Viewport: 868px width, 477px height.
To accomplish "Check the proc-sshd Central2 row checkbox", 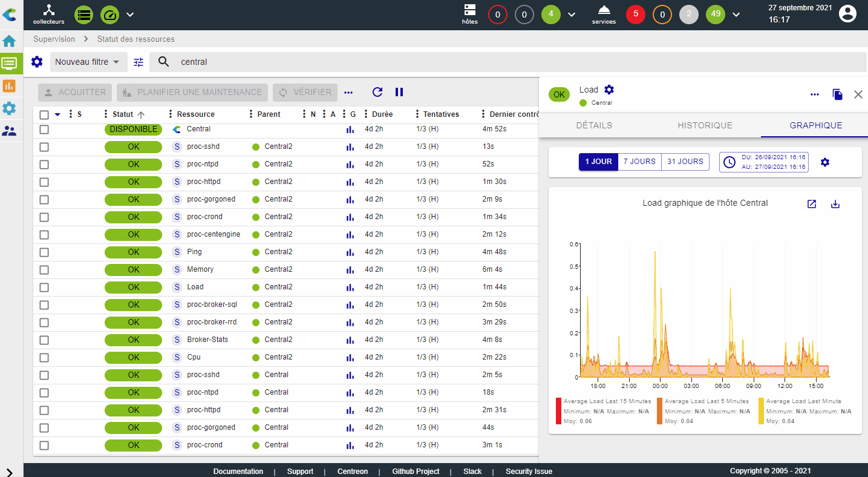I will [x=44, y=146].
